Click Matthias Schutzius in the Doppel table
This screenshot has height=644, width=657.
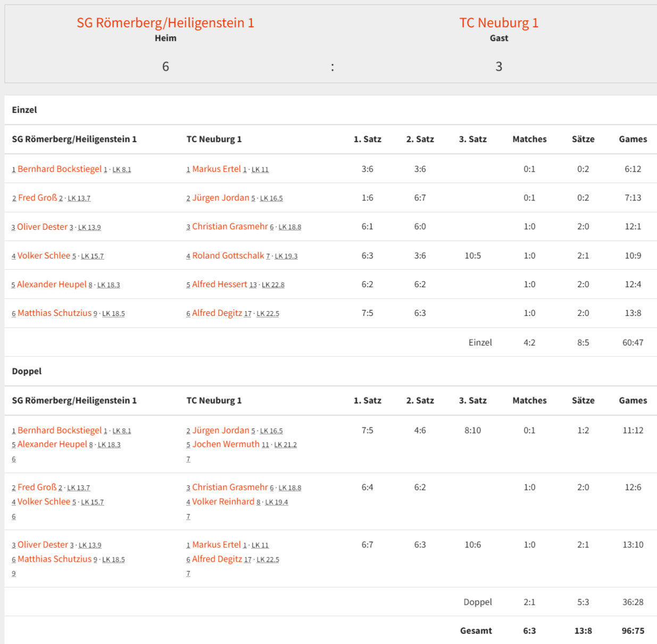(x=54, y=559)
